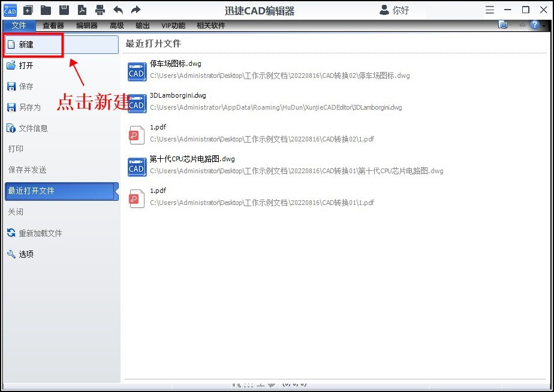Open the dropdown arrow beside the Help icon
The width and height of the screenshot is (554, 392).
tap(543, 26)
